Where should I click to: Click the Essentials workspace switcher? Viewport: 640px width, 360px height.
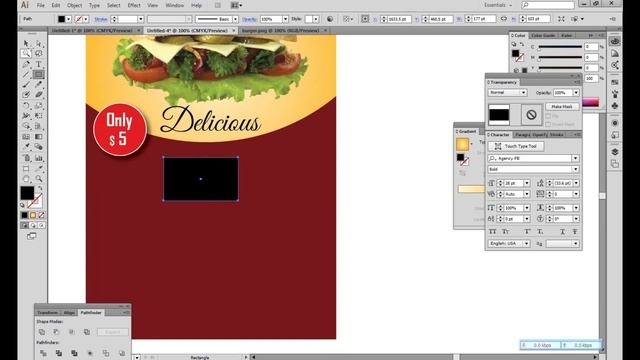pyautogui.click(x=498, y=5)
